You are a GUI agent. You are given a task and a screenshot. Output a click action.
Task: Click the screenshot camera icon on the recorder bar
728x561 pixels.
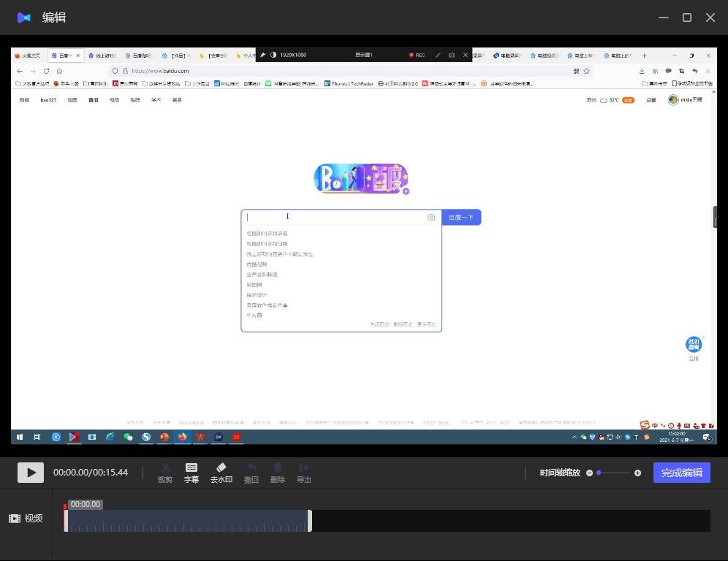[452, 55]
